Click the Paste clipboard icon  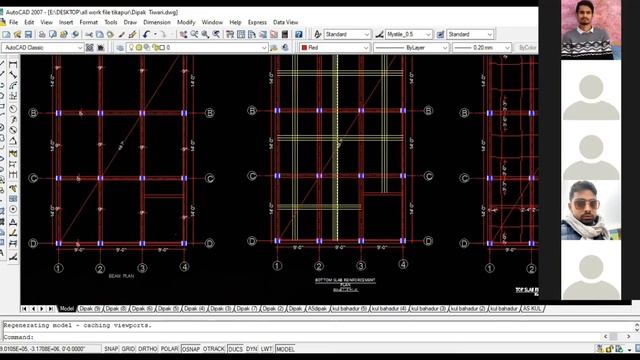pos(110,34)
